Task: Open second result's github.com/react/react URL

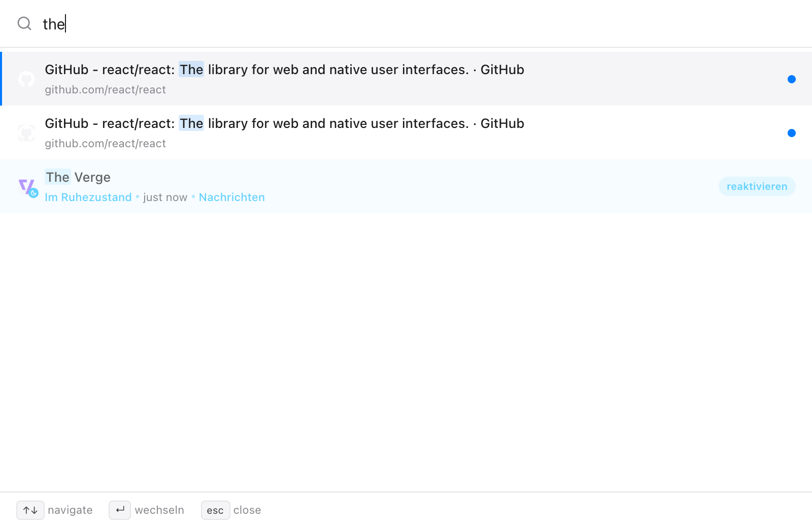Action: 105,144
